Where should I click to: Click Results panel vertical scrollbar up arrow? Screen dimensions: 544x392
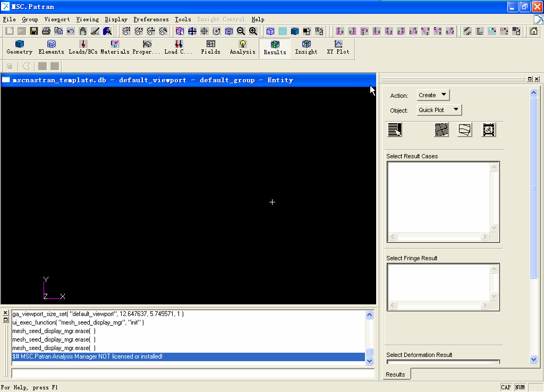coord(533,92)
